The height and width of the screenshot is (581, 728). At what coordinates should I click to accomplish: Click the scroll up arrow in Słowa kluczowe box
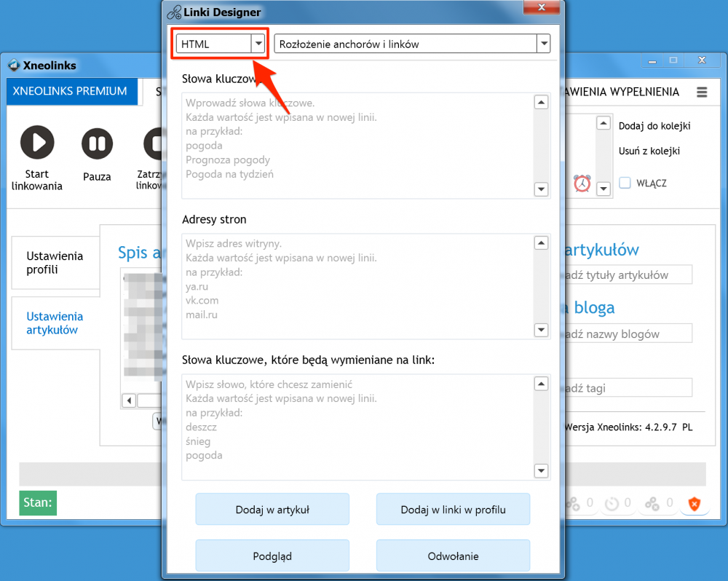[542, 102]
